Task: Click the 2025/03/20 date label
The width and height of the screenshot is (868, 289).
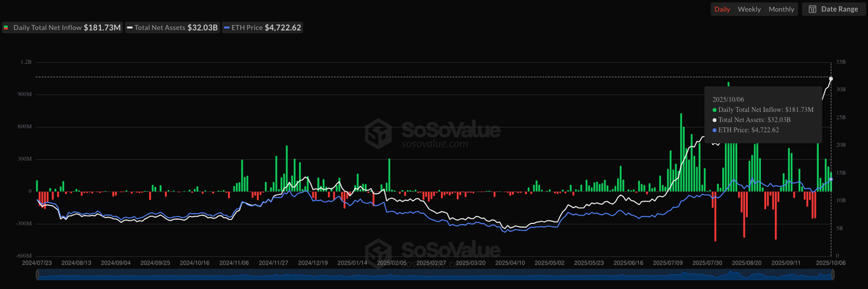Action: point(470,262)
